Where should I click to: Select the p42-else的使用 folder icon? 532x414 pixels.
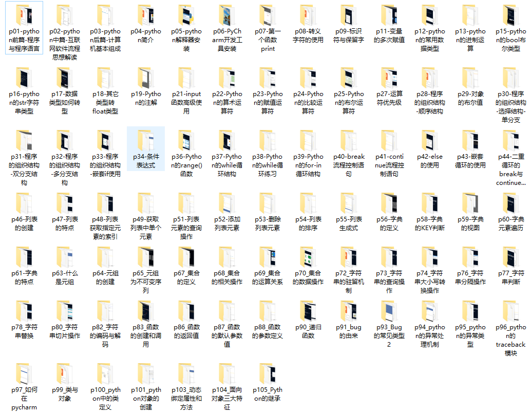[429, 141]
